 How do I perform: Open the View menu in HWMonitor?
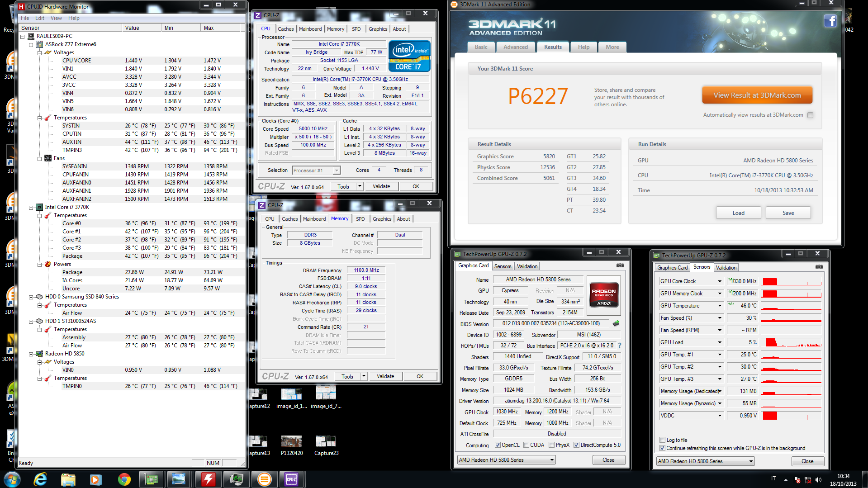click(56, 18)
